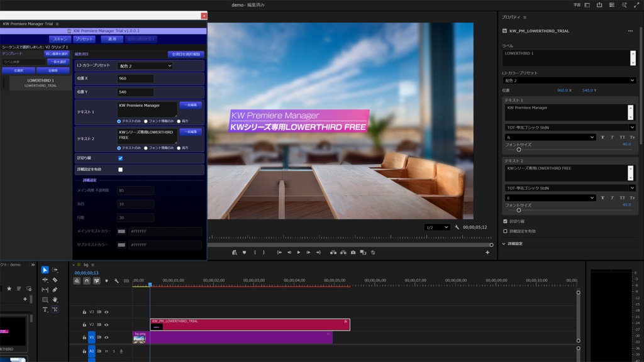This screenshot has height=362, width=644.
Task: Select フォント情報のみ radio for テキスト 1
Action: point(146,121)
